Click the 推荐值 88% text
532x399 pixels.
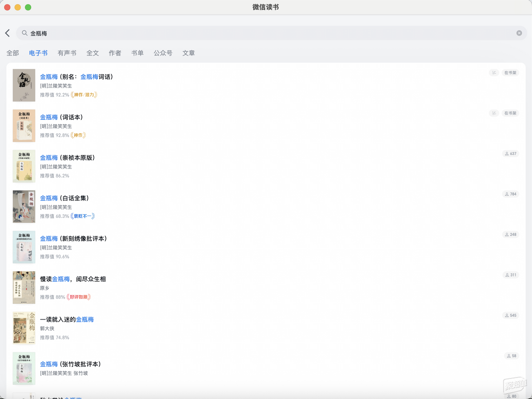point(53,297)
